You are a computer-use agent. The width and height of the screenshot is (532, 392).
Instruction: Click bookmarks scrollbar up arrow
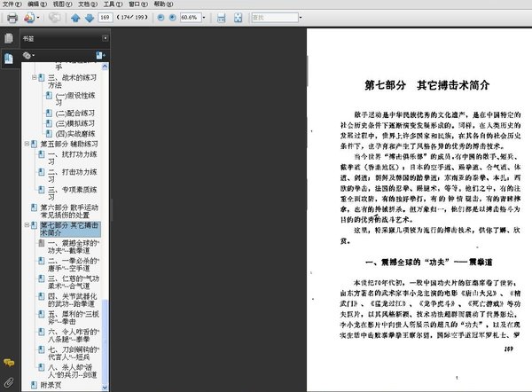[x=105, y=67]
